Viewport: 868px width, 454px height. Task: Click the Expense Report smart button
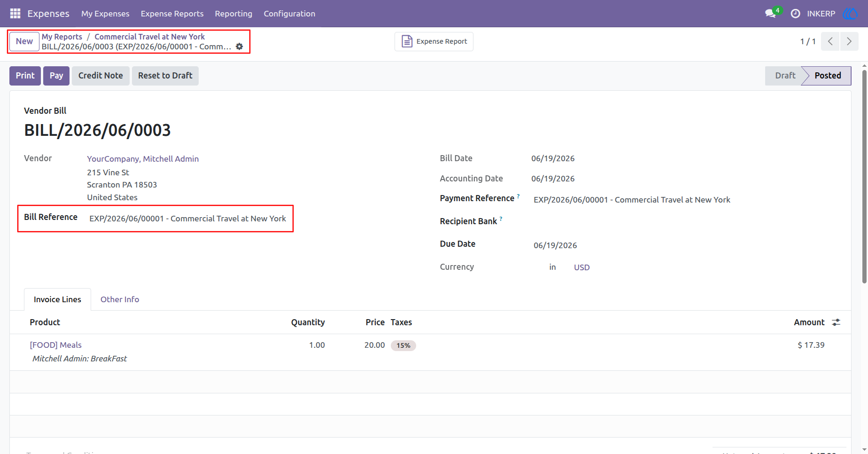coord(434,41)
